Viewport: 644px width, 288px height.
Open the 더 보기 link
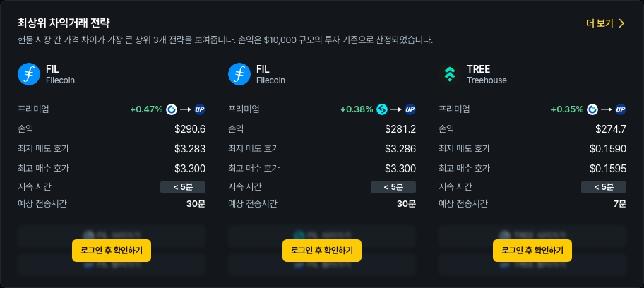coord(600,23)
